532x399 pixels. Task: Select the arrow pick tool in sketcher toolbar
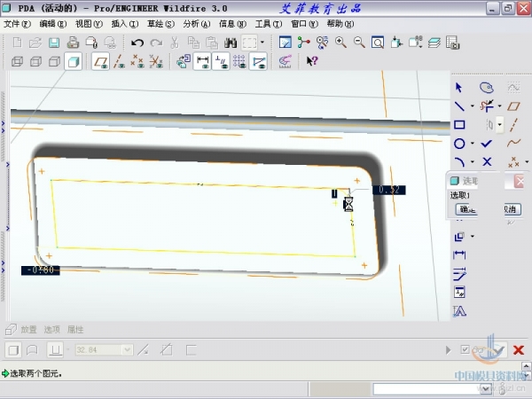point(459,88)
